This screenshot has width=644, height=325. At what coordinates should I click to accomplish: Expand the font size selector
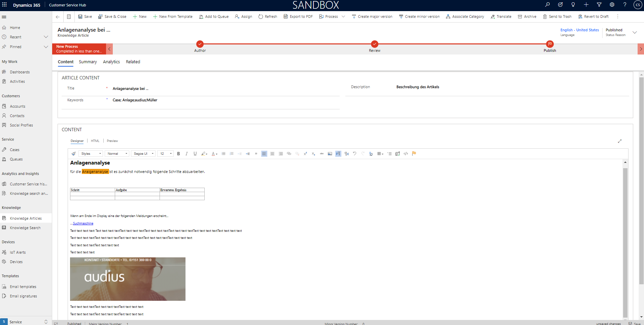pos(165,153)
